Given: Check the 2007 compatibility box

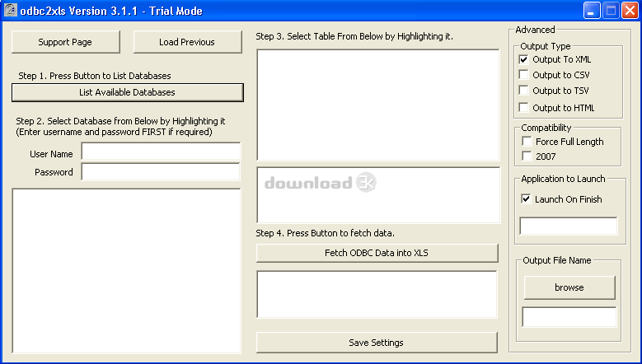Looking at the screenshot, I should (527, 156).
